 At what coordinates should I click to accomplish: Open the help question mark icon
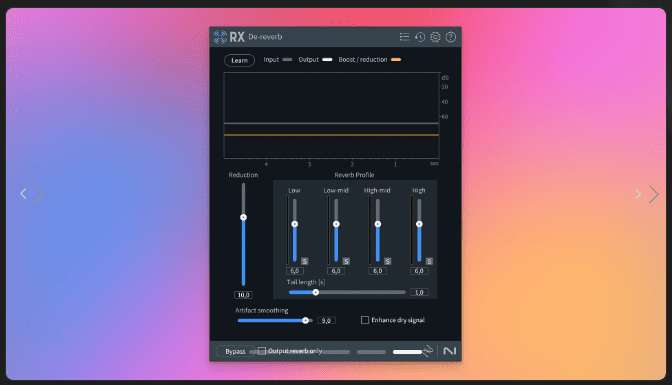coord(450,37)
